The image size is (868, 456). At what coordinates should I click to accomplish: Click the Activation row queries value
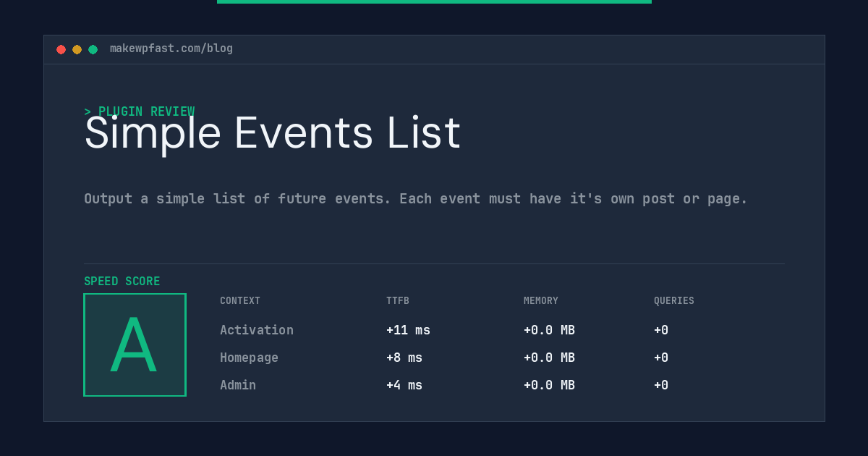pyautogui.click(x=661, y=330)
